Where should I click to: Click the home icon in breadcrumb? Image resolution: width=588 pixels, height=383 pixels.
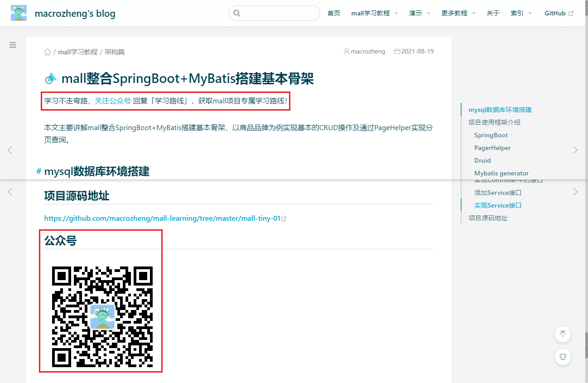(48, 52)
